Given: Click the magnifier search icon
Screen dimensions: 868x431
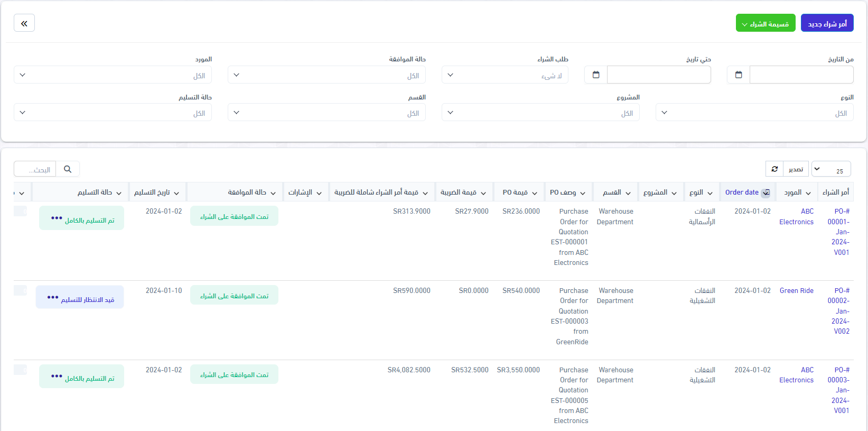Looking at the screenshot, I should (68, 169).
